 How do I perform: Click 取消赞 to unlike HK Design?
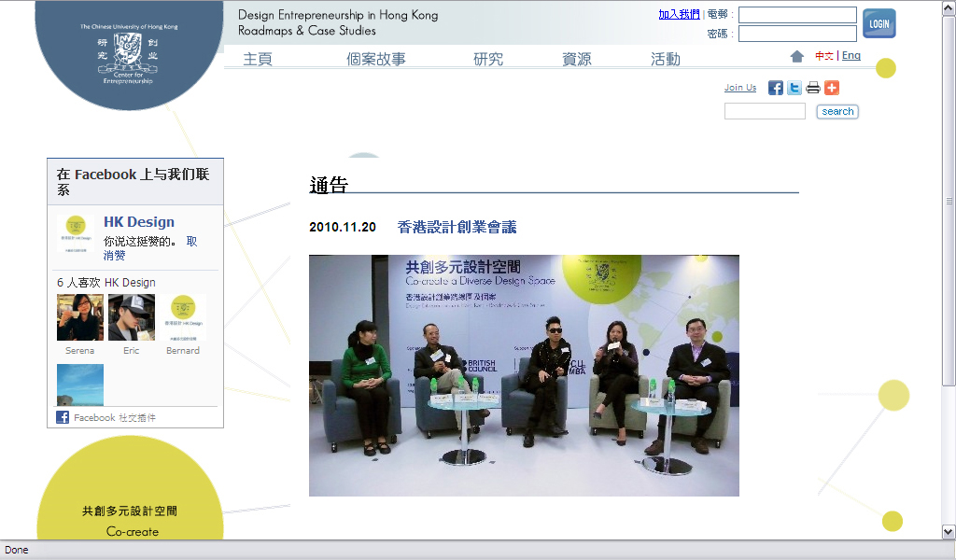pos(150,248)
